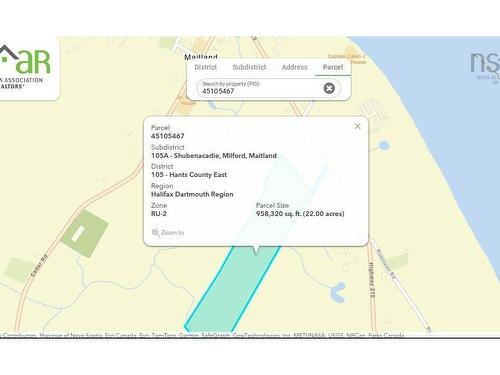
Task: Click subdistrict text 105A - Shubenacadie, Milford, Maitland
Action: (x=214, y=156)
